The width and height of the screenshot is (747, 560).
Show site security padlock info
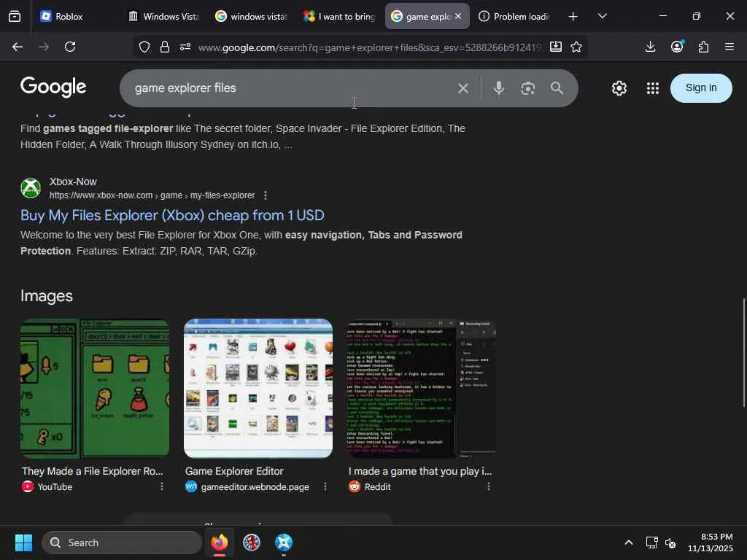pos(165,47)
